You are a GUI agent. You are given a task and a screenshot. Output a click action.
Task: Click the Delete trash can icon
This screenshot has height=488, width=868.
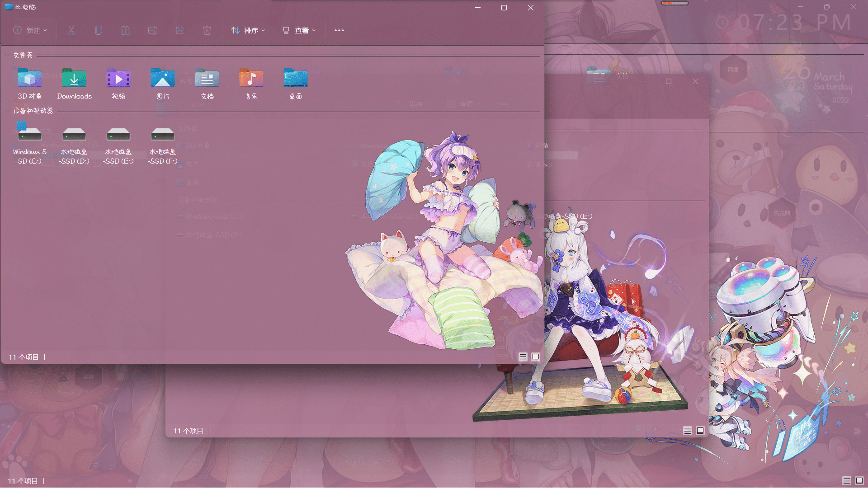pos(207,30)
